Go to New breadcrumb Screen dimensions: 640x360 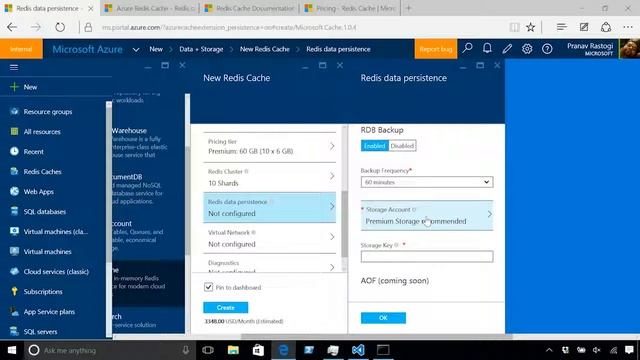156,49
